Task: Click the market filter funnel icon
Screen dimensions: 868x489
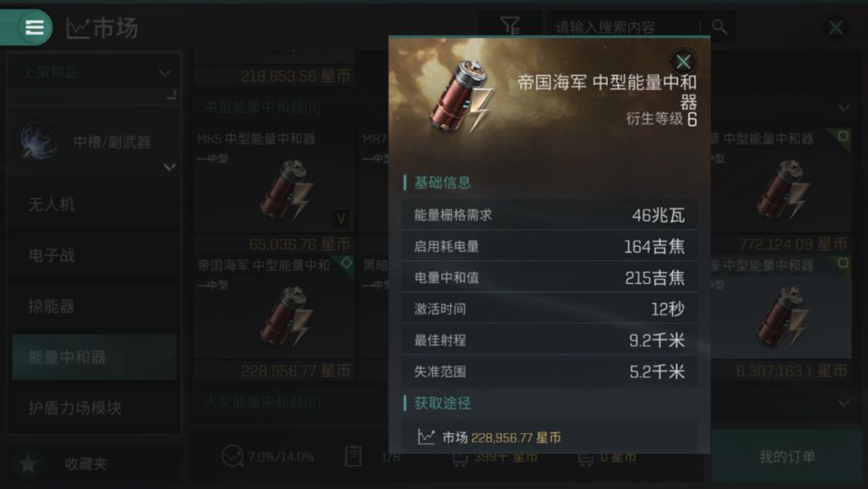Action: [x=510, y=26]
